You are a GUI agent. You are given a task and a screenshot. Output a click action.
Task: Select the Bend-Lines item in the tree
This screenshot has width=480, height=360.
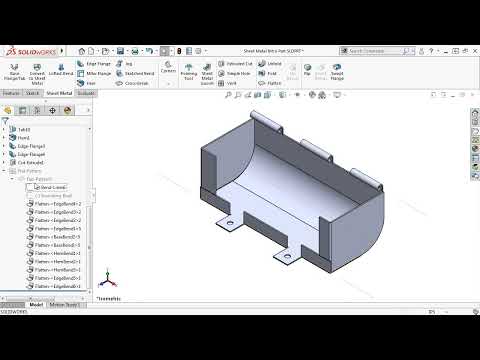(50, 187)
